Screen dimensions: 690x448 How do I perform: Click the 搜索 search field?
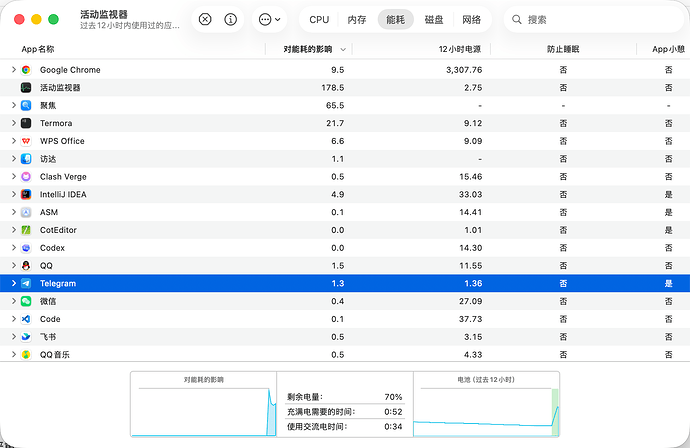tap(594, 19)
